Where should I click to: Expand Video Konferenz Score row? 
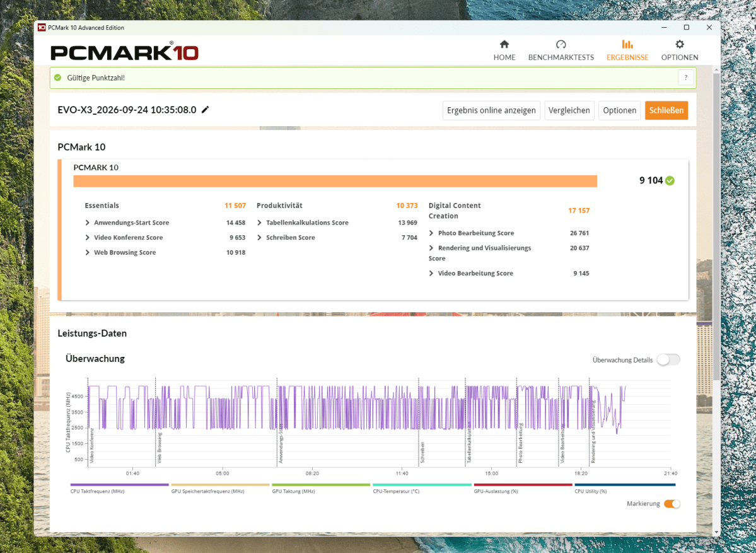click(87, 238)
